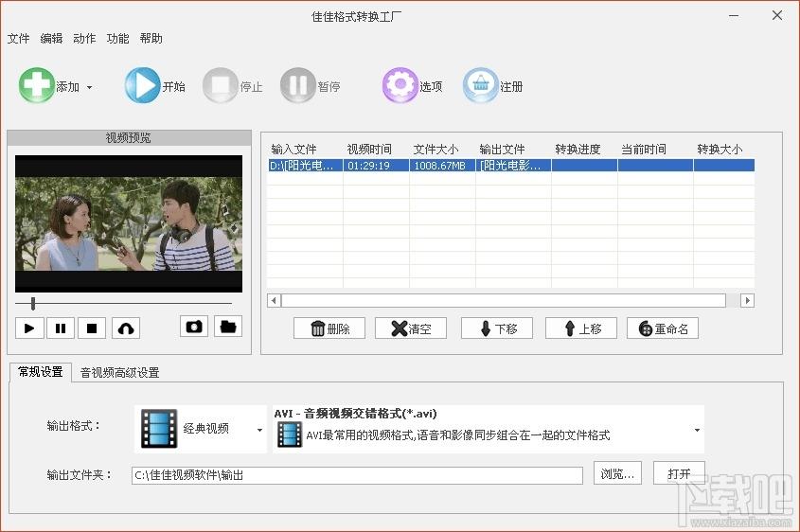Viewport: 800px width, 532px height.
Task: Click the 输出文件 column header
Action: click(x=502, y=150)
